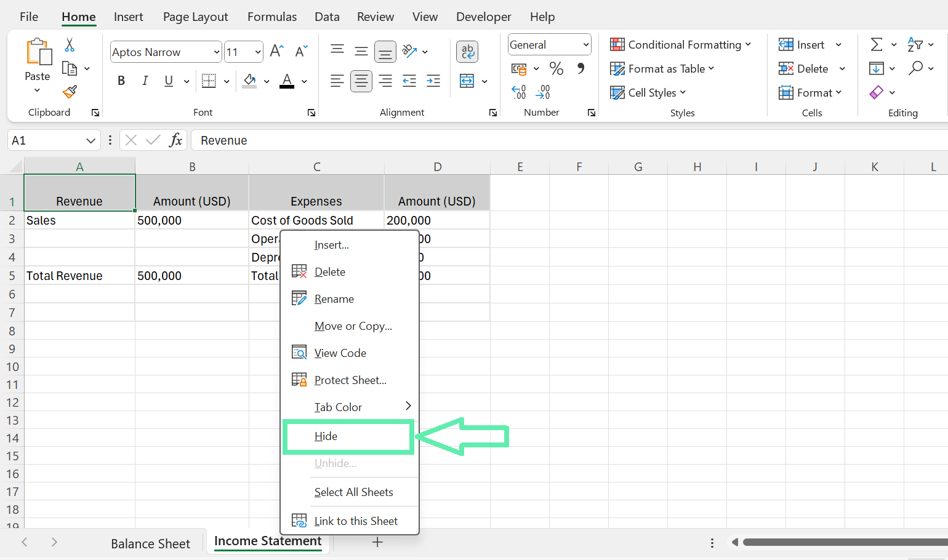
Task: Click the Name Box showing A1
Action: (x=46, y=140)
